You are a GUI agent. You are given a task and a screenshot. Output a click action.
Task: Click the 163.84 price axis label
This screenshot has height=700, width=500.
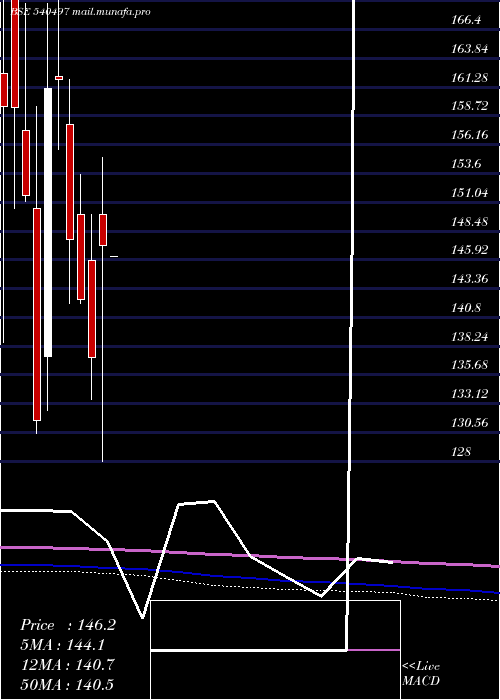coord(469,49)
